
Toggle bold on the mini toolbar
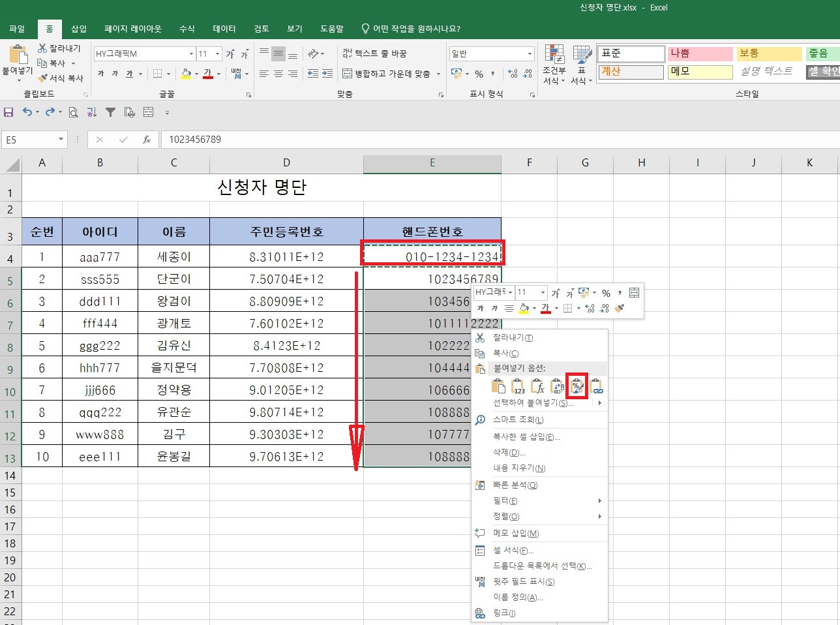coord(480,308)
